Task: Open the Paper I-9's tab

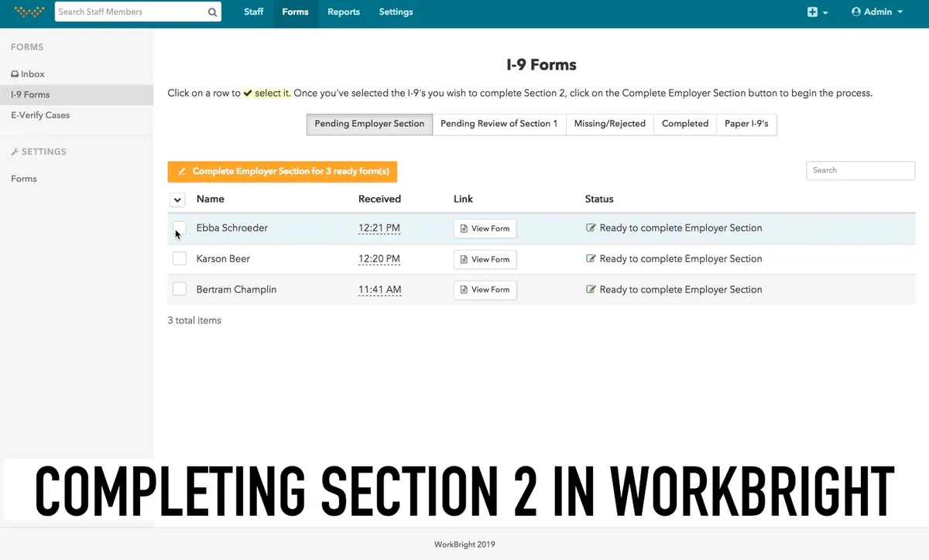Action: pos(746,124)
